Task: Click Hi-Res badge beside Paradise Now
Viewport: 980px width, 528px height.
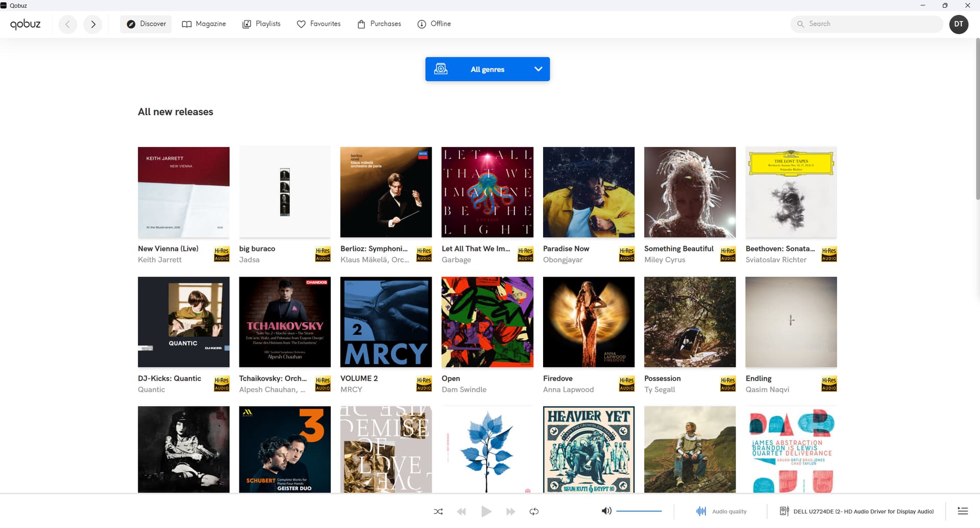Action: tap(627, 254)
